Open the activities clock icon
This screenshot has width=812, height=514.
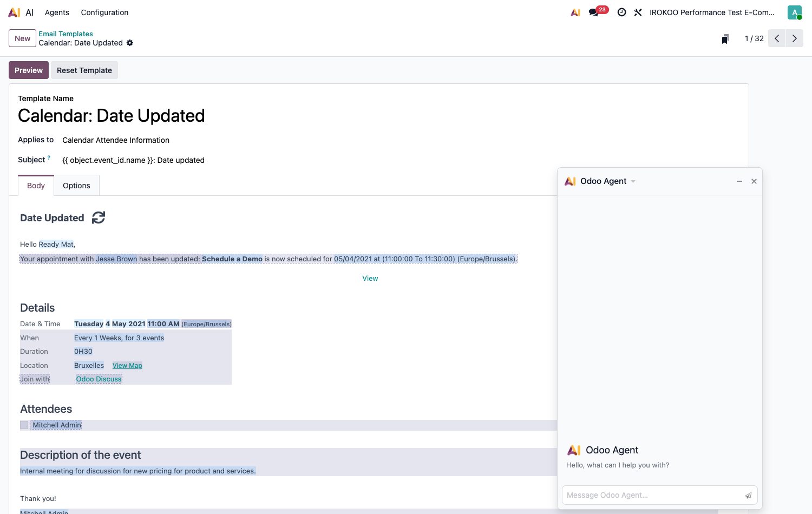pyautogui.click(x=622, y=12)
